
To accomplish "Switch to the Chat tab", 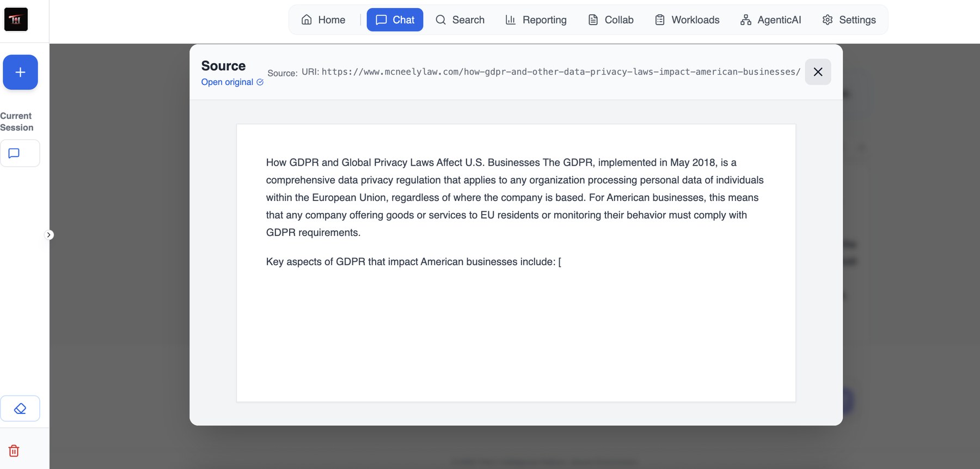I will 395,20.
